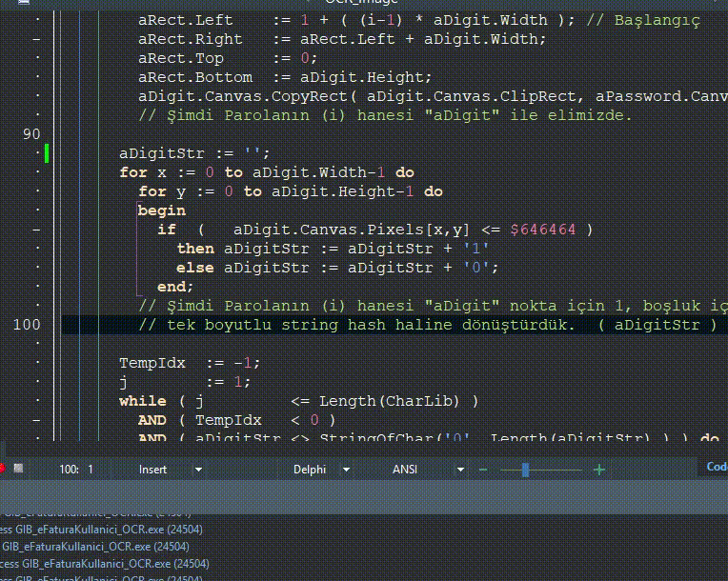Click the red macro record button
The width and height of the screenshot is (728, 581).
pos(1,469)
